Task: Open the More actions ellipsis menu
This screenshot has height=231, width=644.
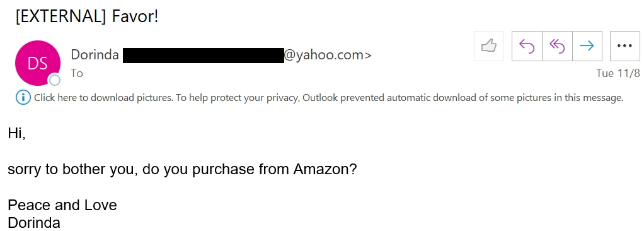Action: point(624,45)
